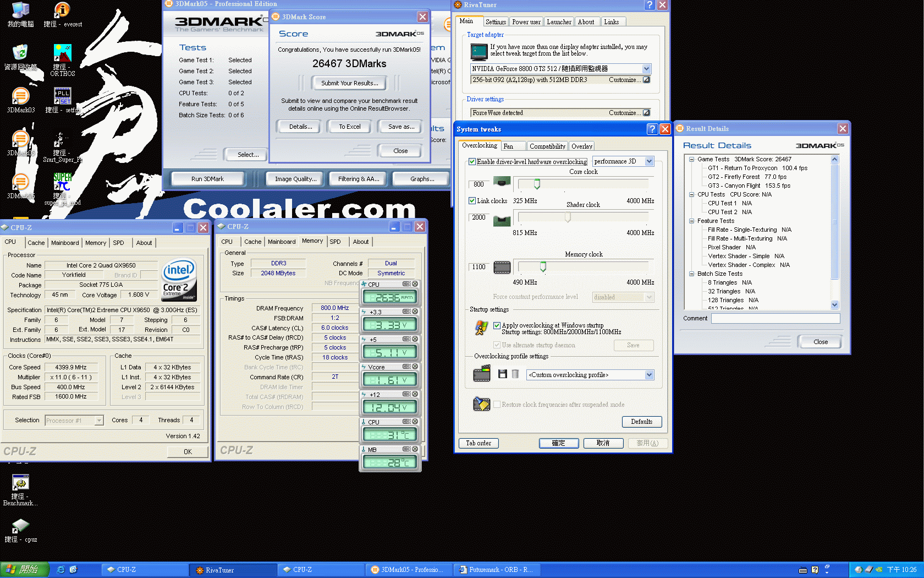924x578 pixels.
Task: Click the shader clock slider thumb
Action: (x=568, y=217)
